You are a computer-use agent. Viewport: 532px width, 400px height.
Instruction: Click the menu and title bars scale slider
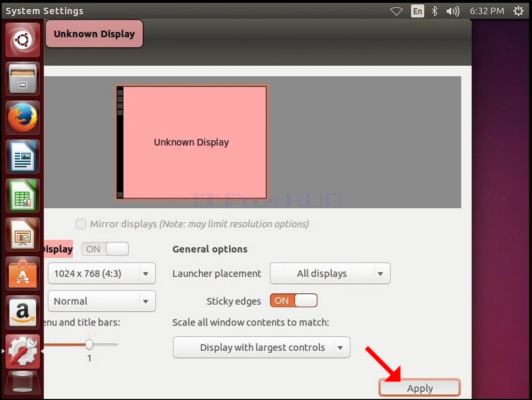[x=81, y=345]
